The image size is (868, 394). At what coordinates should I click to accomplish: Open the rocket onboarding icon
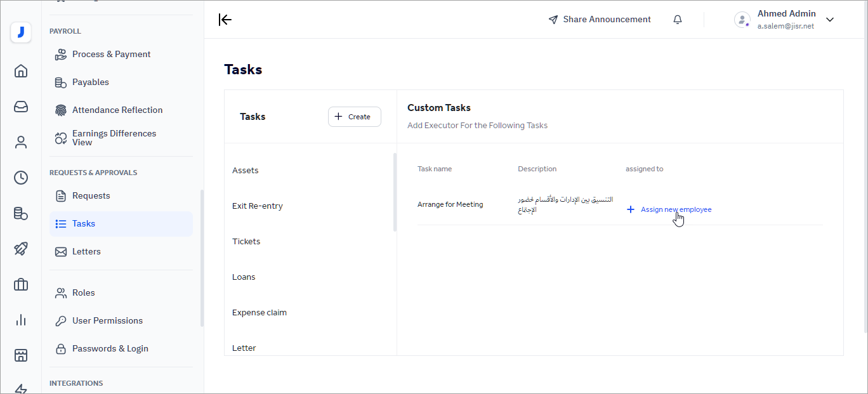(x=21, y=249)
